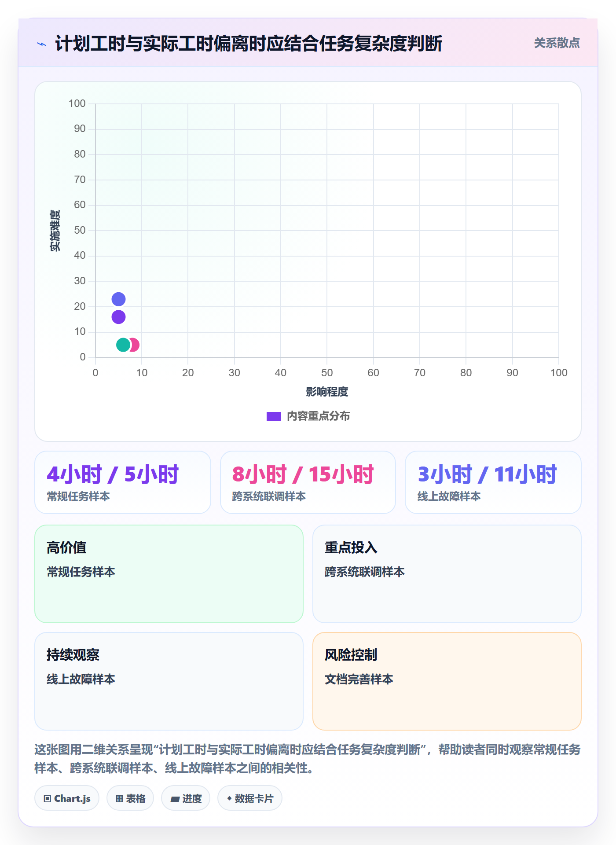616x845 pixels.
Task: Click the 影响程度 x-axis title
Action: [327, 392]
